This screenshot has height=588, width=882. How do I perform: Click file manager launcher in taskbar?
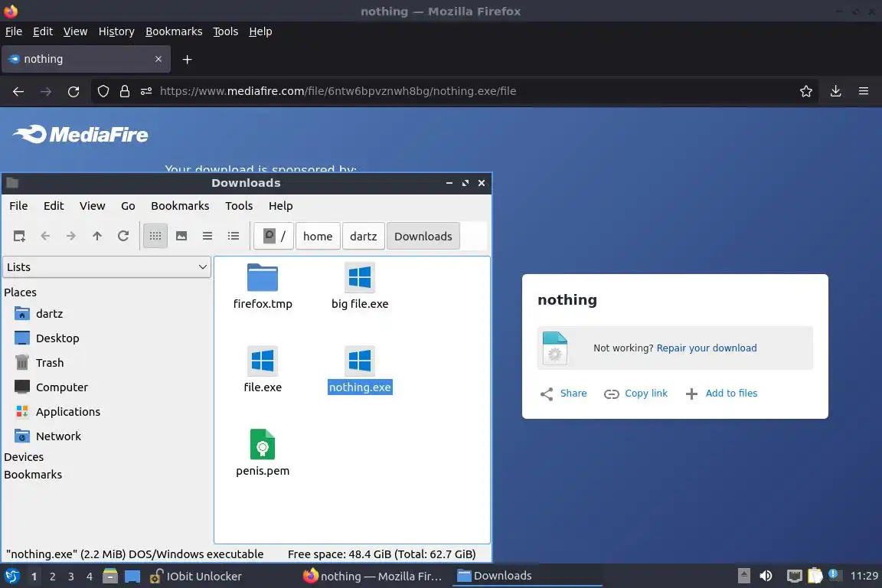pyautogui.click(x=110, y=577)
